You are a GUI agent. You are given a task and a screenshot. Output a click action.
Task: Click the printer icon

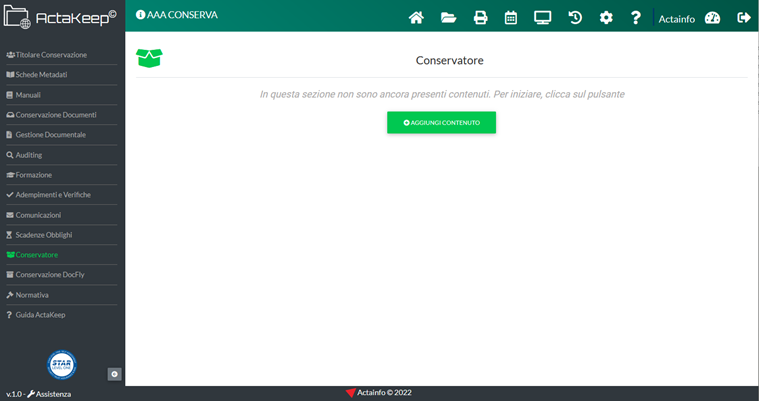480,17
